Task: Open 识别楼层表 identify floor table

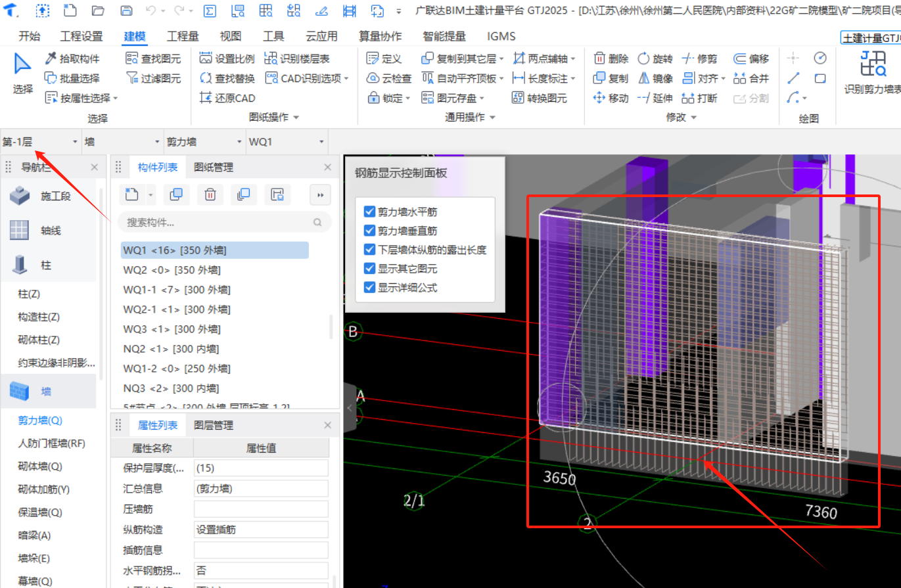Action: [297, 58]
